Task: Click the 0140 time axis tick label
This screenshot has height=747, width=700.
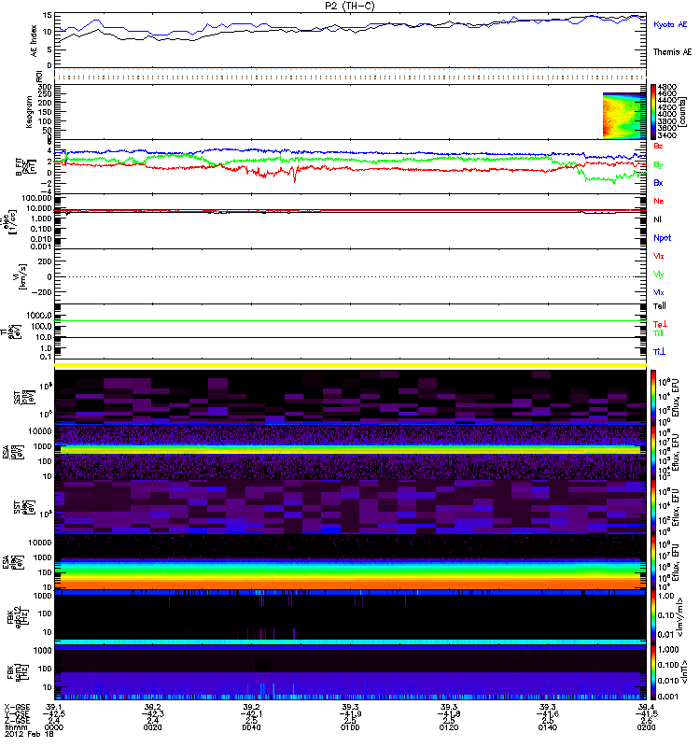Action: (x=547, y=731)
